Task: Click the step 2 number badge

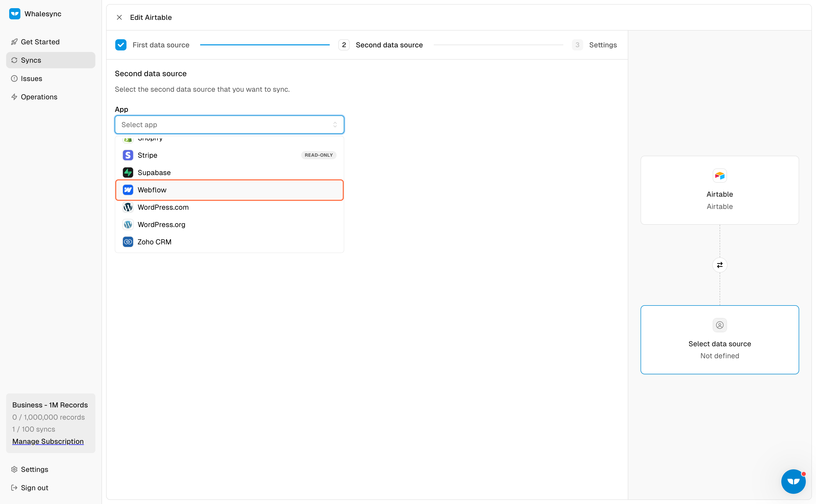Action: (x=344, y=45)
